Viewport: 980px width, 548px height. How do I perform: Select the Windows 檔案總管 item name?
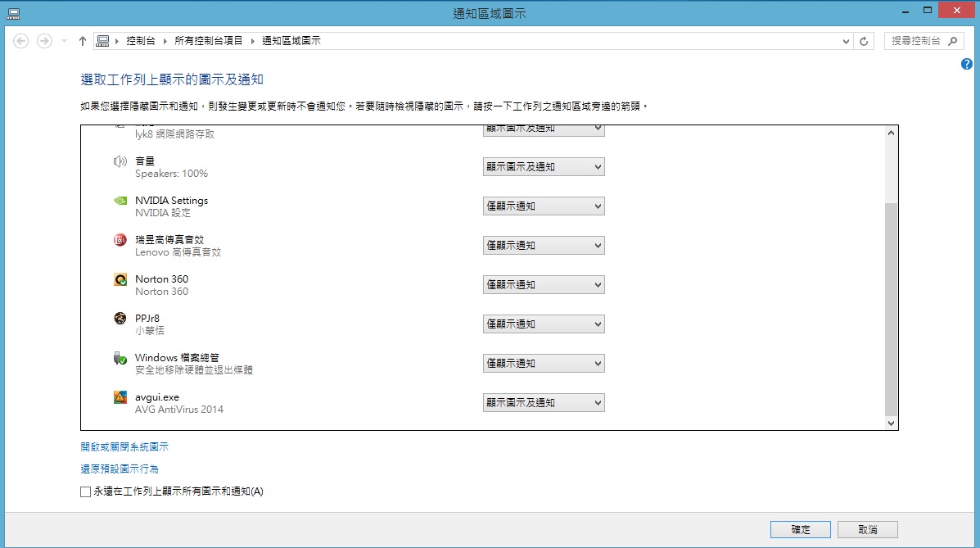(177, 358)
